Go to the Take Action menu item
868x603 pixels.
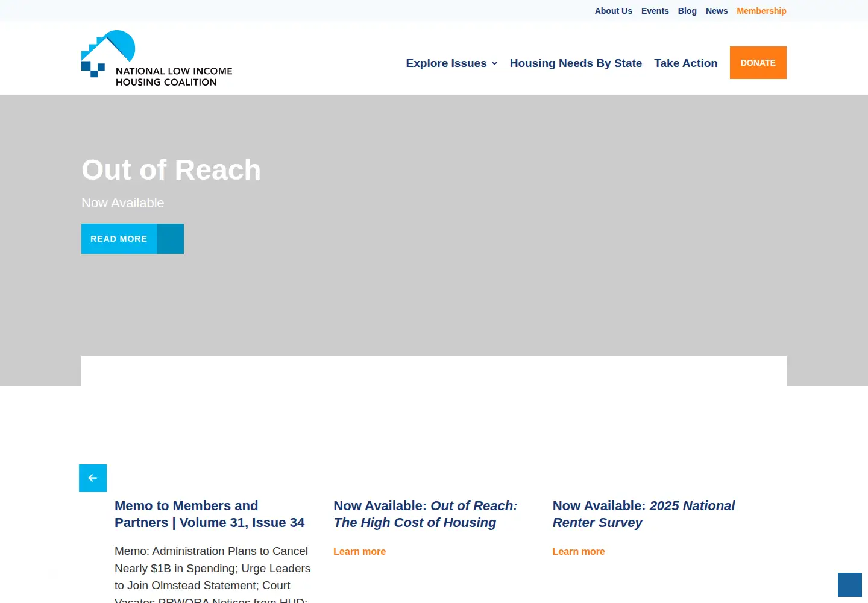(x=686, y=63)
